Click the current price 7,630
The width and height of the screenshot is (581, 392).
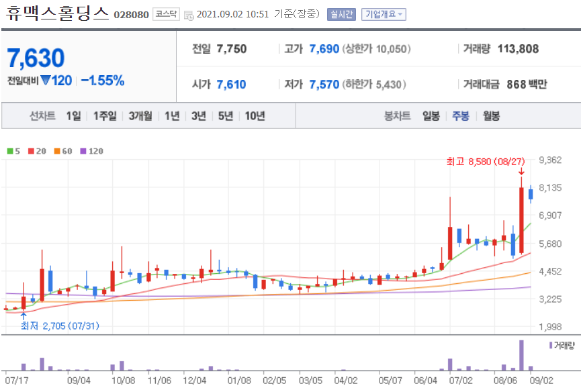tap(36, 58)
